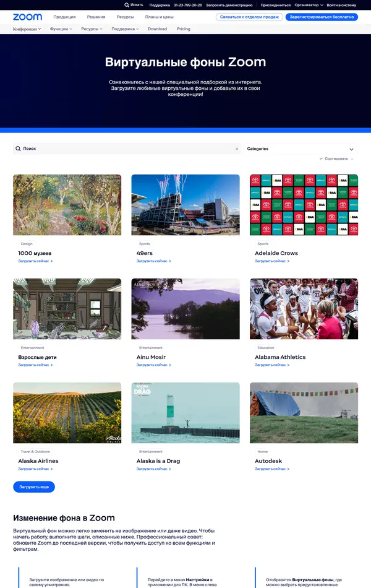Open the 1000 музеев painting thumbnail
Viewport: 371px width, 588px height.
coord(67,205)
